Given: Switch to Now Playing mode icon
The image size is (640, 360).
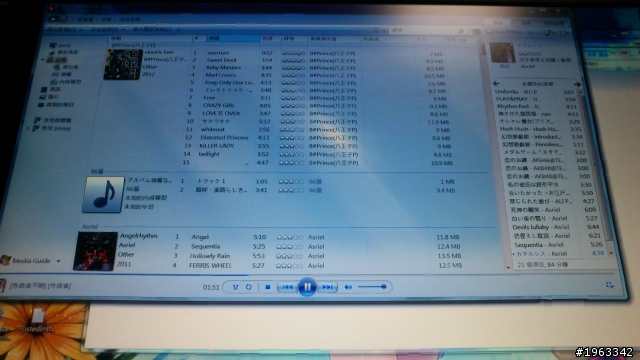Looking at the screenshot, I should click(x=609, y=285).
